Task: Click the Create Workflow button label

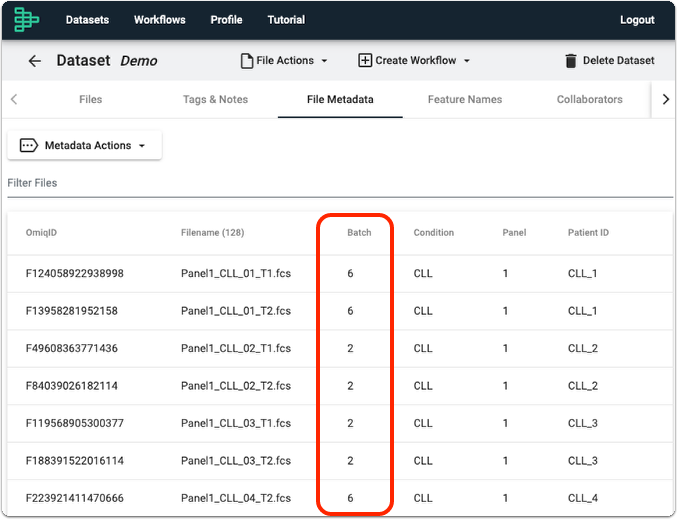Action: [416, 60]
